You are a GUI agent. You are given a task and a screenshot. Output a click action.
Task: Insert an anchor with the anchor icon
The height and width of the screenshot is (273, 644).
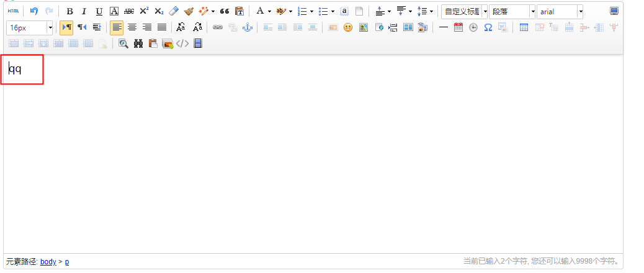click(x=248, y=27)
